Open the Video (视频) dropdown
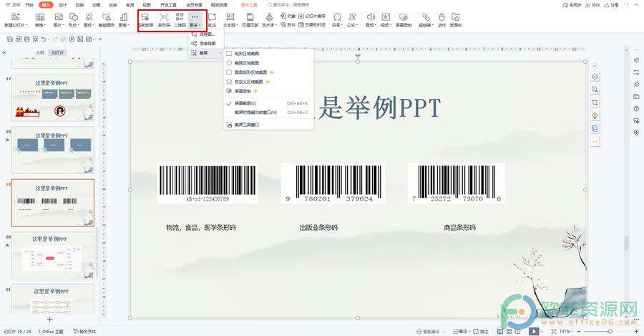Viewport: 644px width, 336px height. (385, 20)
